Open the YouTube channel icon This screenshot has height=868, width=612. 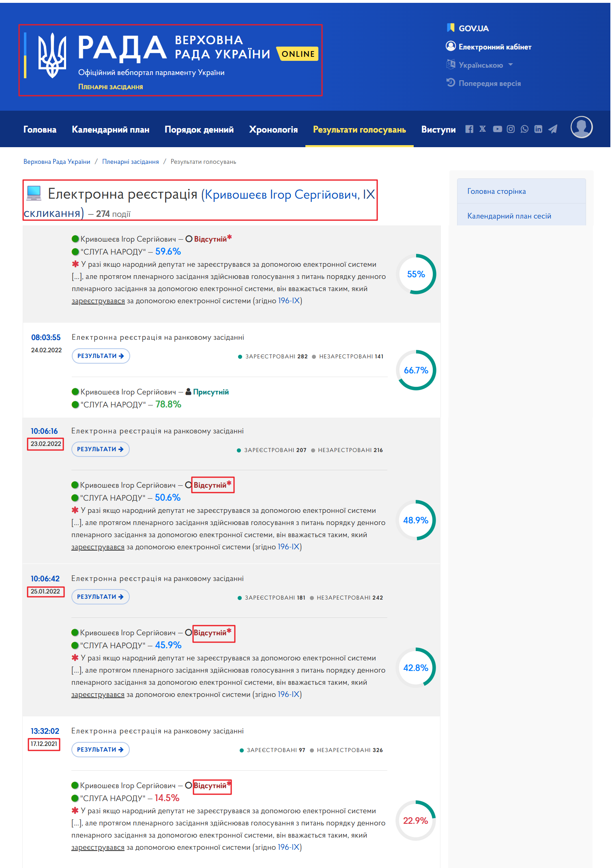(498, 129)
